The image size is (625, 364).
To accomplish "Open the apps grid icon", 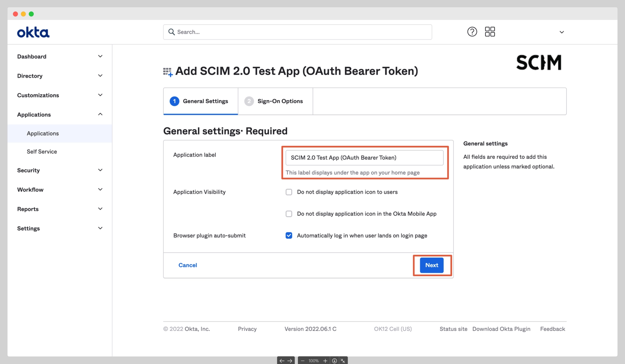I will (x=490, y=32).
